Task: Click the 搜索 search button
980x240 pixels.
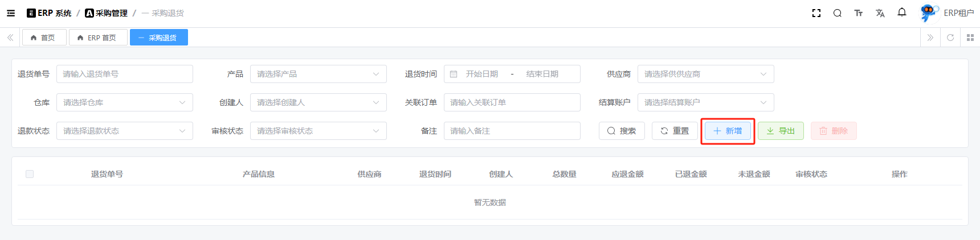Action: click(x=622, y=131)
